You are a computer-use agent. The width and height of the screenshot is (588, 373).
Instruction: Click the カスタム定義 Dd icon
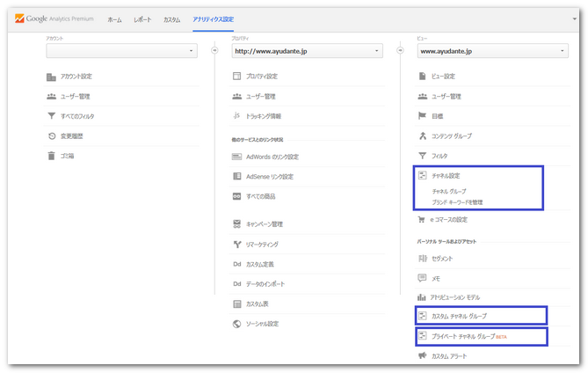pos(236,264)
